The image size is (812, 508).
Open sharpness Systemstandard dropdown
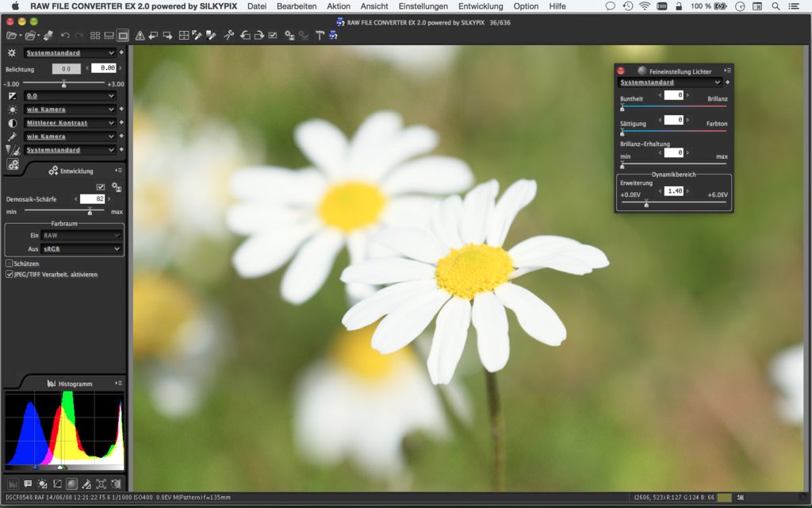tap(70, 150)
